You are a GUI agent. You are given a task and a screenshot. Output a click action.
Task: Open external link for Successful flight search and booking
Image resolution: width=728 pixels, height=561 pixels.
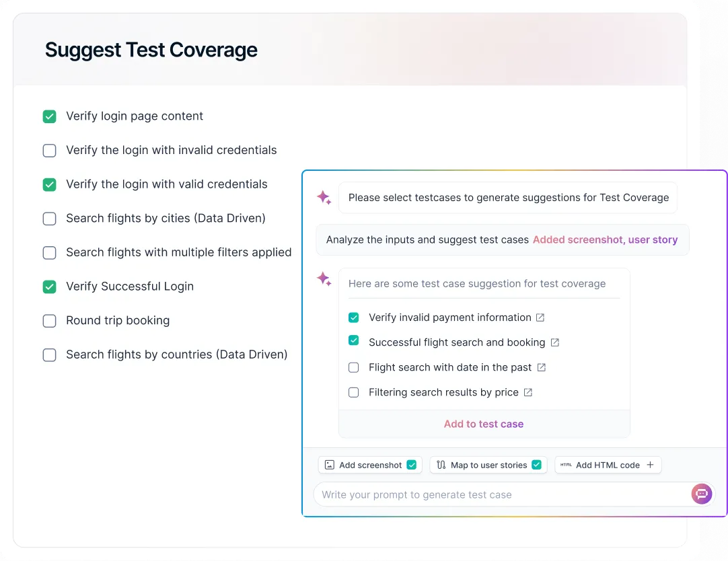[x=555, y=342]
